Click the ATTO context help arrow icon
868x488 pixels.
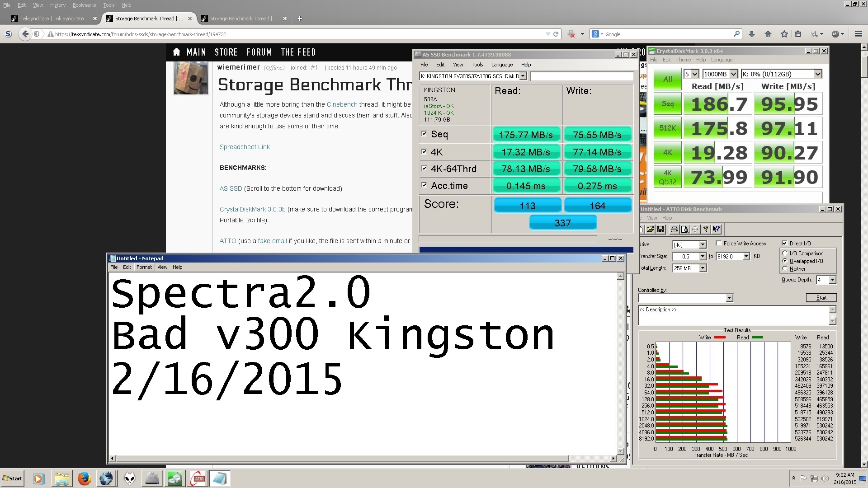716,230
